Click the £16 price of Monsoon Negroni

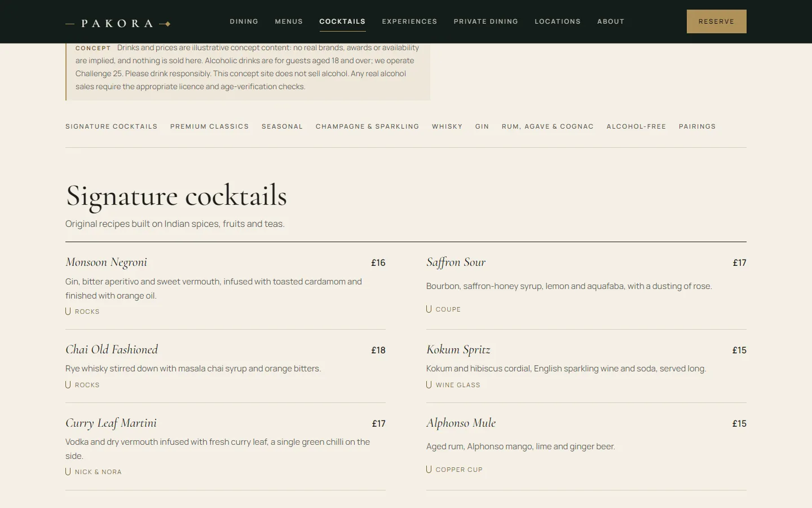378,263
